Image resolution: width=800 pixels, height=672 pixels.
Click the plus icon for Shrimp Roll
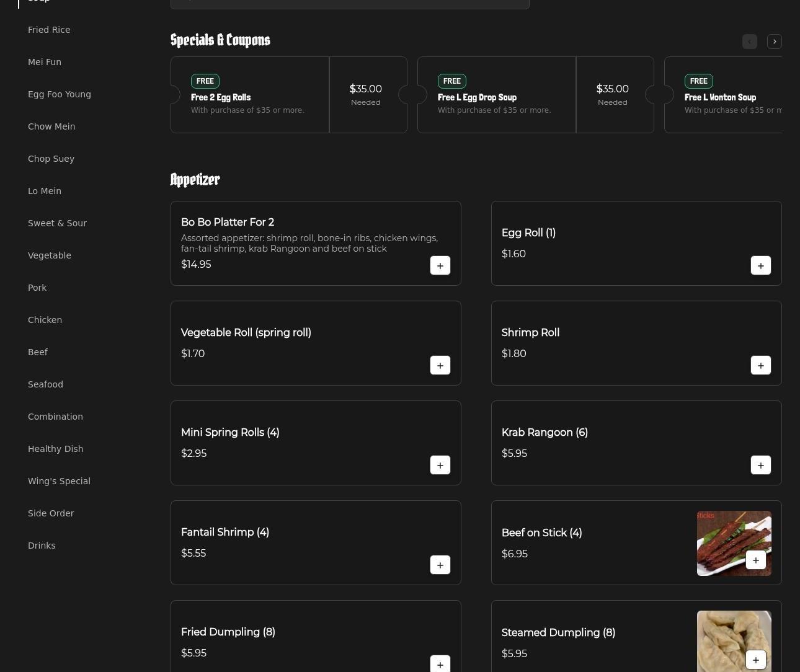pos(761,365)
